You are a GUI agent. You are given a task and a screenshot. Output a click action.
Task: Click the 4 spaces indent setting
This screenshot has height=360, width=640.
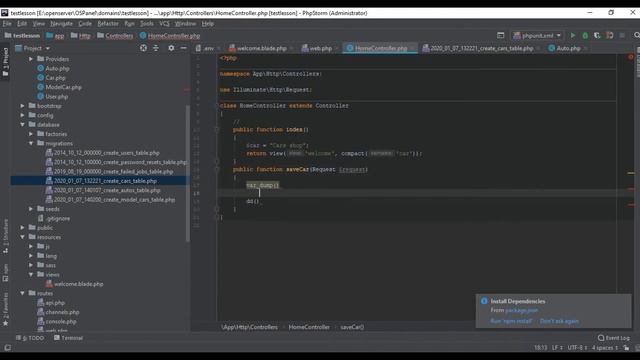pyautogui.click(x=605, y=348)
